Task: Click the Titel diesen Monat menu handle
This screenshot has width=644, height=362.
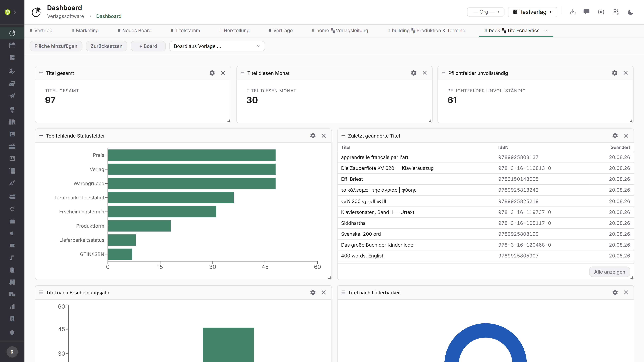Action: (x=242, y=73)
